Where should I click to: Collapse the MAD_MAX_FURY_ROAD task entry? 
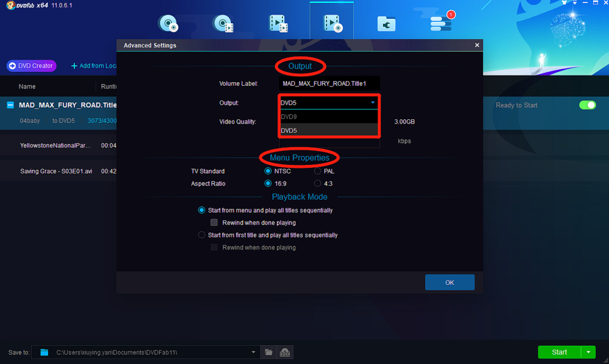pos(10,105)
